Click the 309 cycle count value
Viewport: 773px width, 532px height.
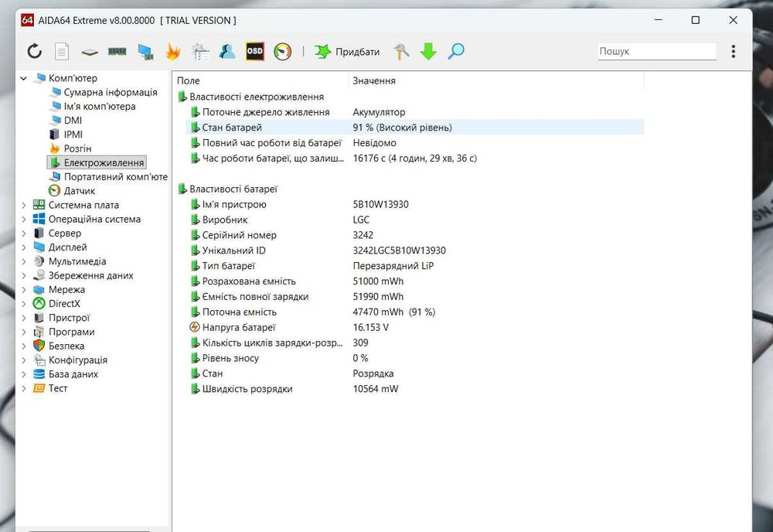[x=360, y=343]
